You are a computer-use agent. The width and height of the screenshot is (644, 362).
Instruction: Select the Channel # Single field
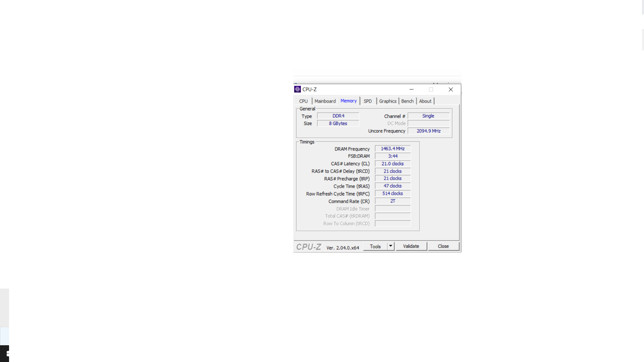(x=428, y=116)
